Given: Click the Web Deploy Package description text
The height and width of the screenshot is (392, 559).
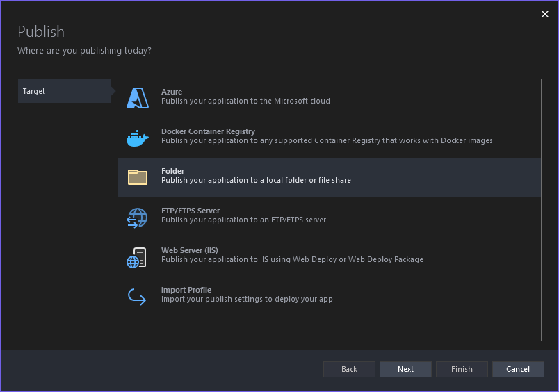Looking at the screenshot, I should 292,259.
